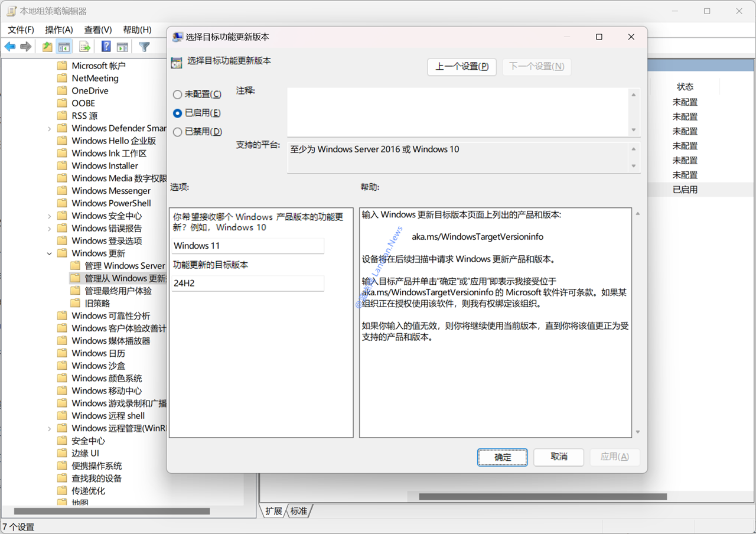This screenshot has width=756, height=534.
Task: Click the Export List toolbar icon
Action: [84, 47]
